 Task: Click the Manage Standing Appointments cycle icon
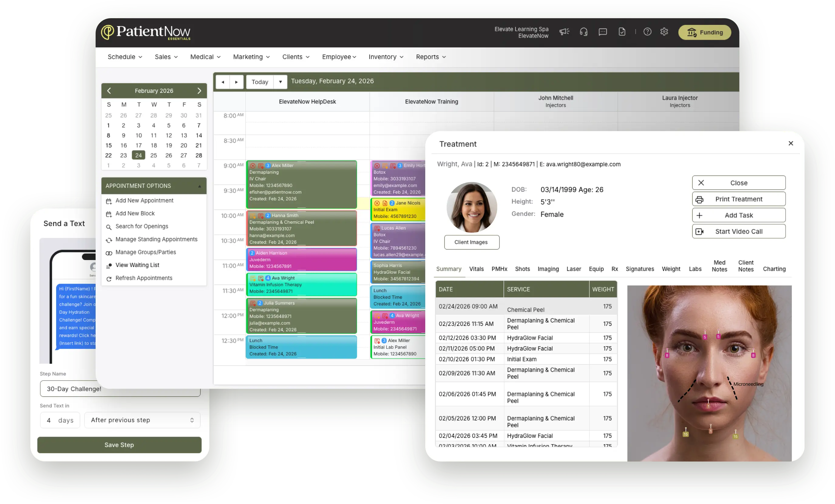(109, 240)
